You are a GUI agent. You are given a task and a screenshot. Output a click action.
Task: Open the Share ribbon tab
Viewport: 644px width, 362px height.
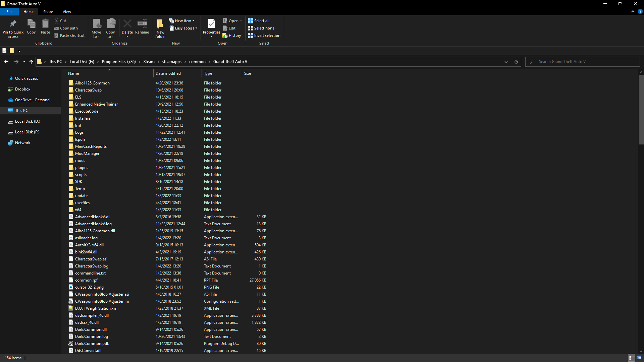(48, 12)
